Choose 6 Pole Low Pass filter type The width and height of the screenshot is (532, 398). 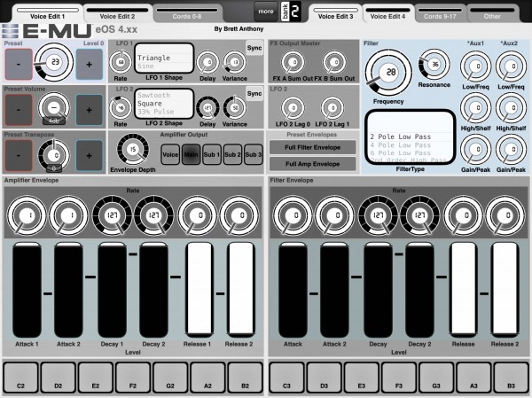pyautogui.click(x=401, y=153)
